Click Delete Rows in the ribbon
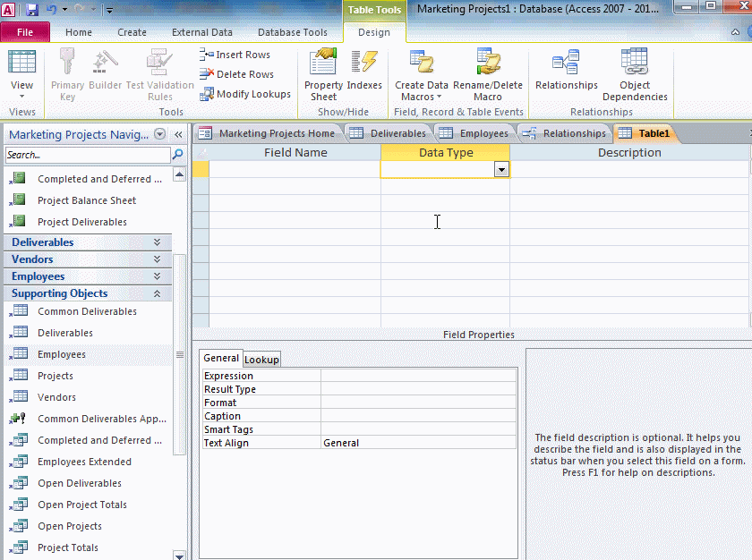752x560 pixels. [x=236, y=74]
